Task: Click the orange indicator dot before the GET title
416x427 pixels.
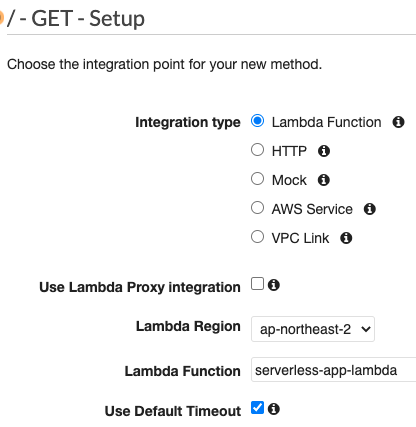Action: pyautogui.click(x=1, y=18)
